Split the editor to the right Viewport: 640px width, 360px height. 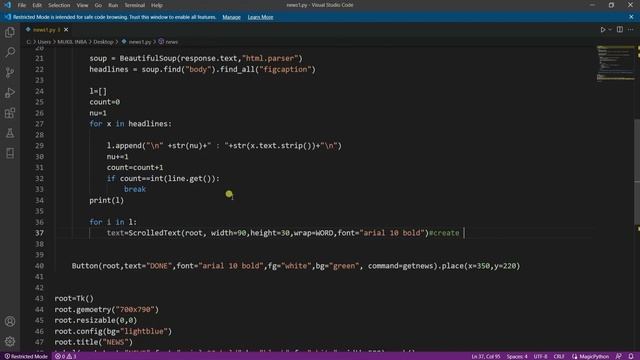pos(620,30)
